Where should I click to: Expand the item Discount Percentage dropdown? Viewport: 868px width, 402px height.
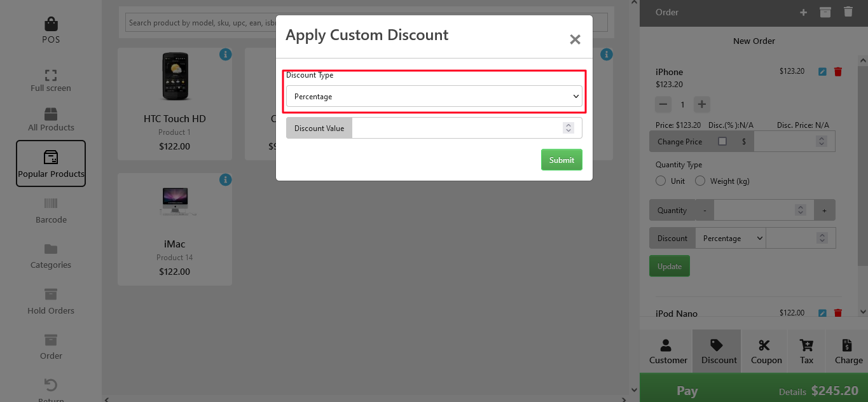731,239
